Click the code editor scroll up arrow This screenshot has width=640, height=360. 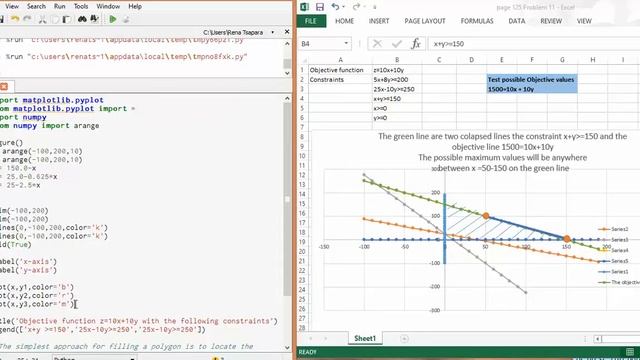287,98
